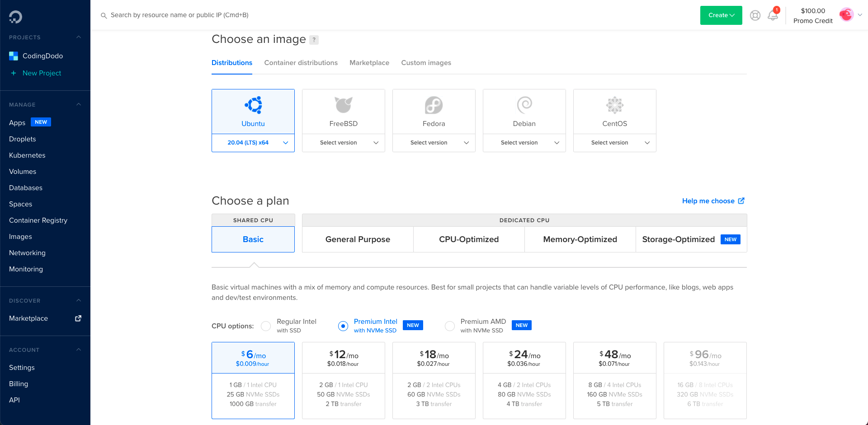
Task: Open the Debian Select version dropdown
Action: (524, 143)
